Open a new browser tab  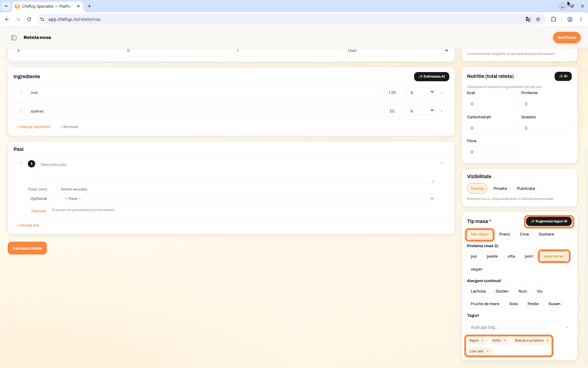[89, 6]
